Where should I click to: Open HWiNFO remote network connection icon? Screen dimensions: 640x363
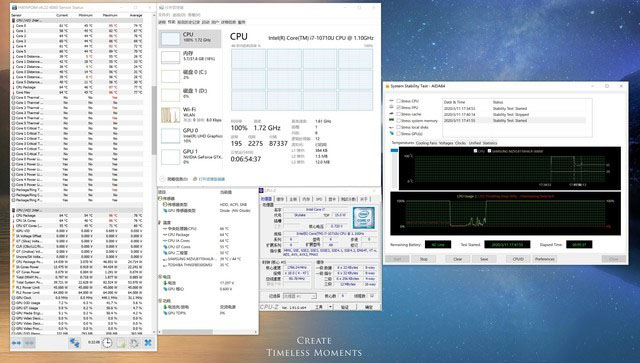tap(74, 343)
